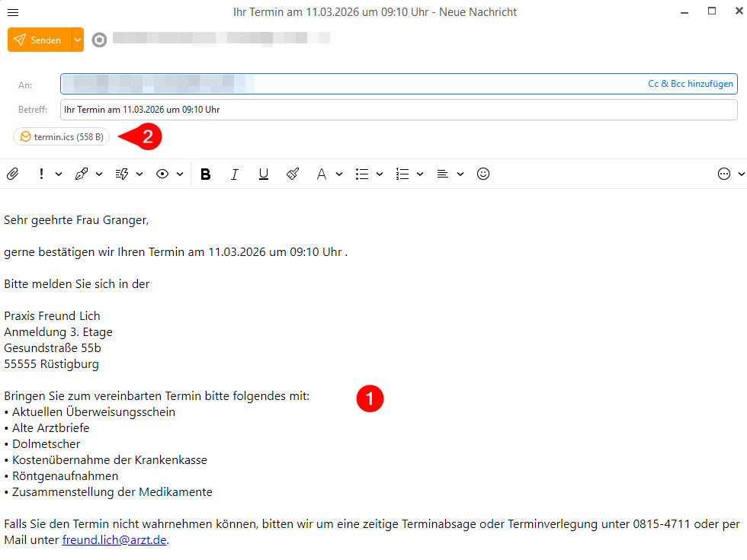Click the Senden button
This screenshot has height=560, width=747.
40,40
